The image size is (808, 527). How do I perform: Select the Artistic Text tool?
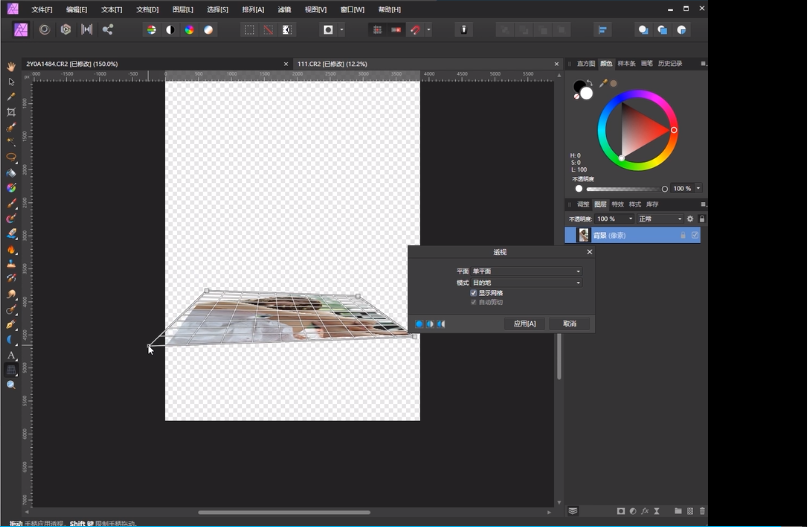pos(11,355)
